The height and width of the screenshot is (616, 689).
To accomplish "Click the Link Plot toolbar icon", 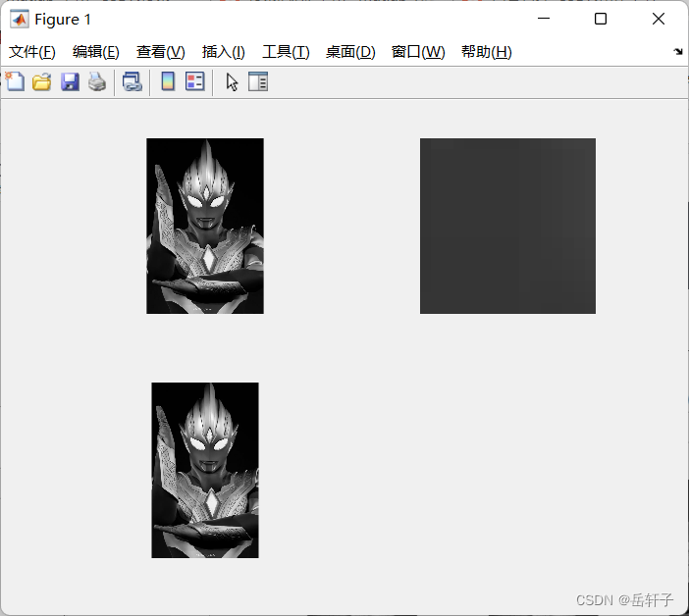I will coord(132,81).
